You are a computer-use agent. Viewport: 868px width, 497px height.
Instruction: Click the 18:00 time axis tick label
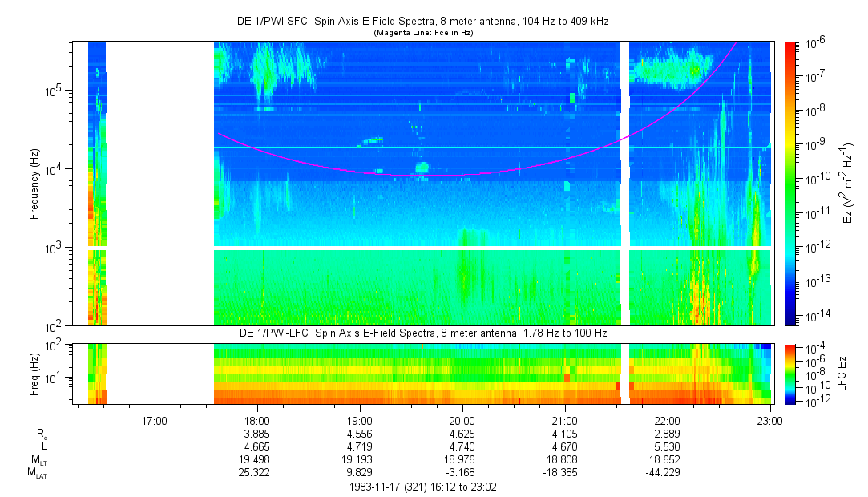[x=256, y=419]
